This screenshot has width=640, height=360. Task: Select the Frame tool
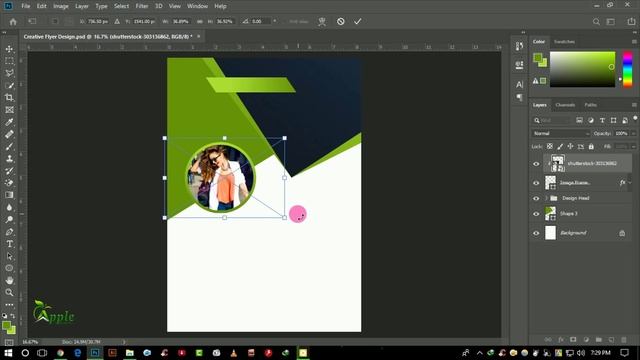[9, 110]
